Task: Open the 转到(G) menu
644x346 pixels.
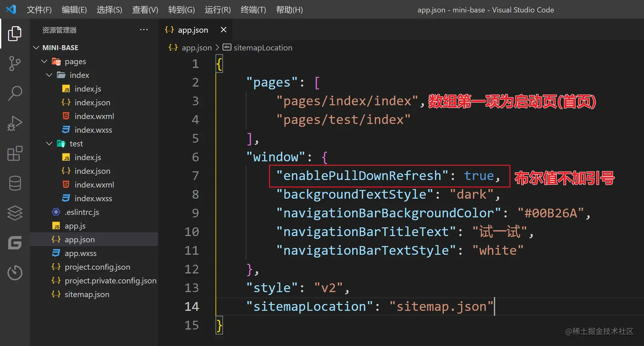Action: pyautogui.click(x=181, y=9)
